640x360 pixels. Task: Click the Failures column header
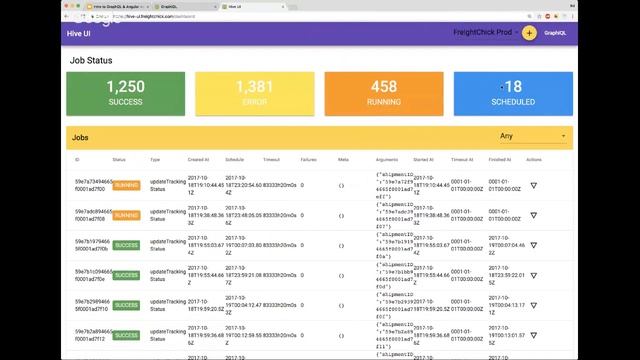pos(309,160)
